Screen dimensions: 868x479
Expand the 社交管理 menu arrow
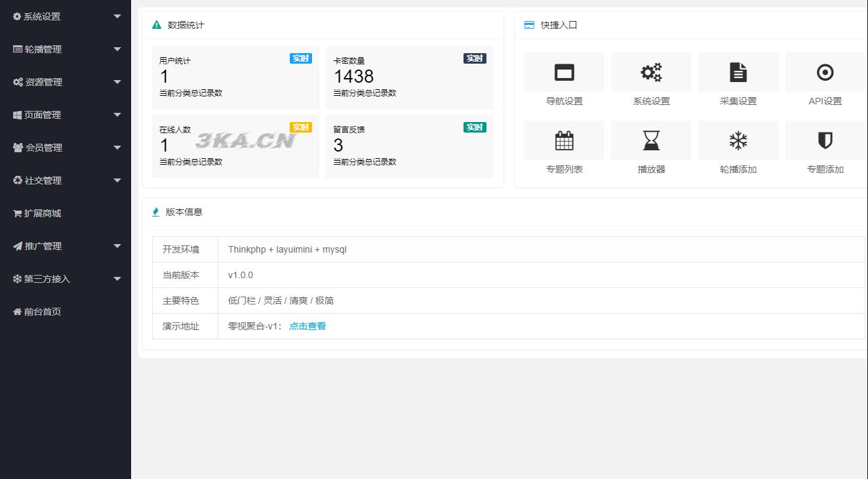click(x=117, y=180)
